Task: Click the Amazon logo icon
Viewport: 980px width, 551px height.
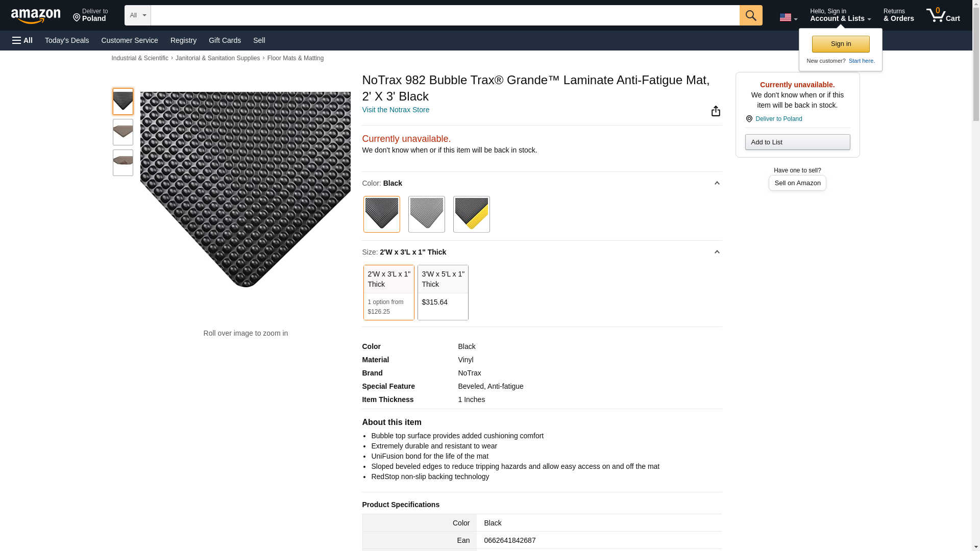Action: tap(36, 16)
